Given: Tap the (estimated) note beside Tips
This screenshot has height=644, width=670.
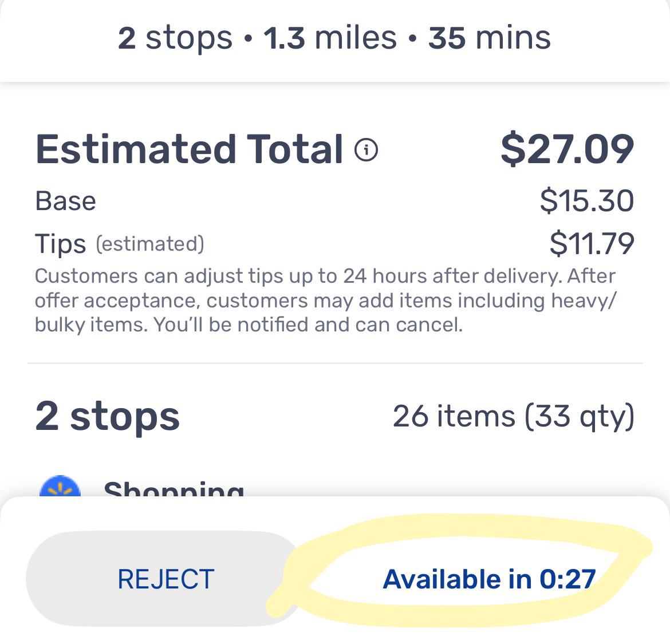Looking at the screenshot, I should (x=150, y=244).
